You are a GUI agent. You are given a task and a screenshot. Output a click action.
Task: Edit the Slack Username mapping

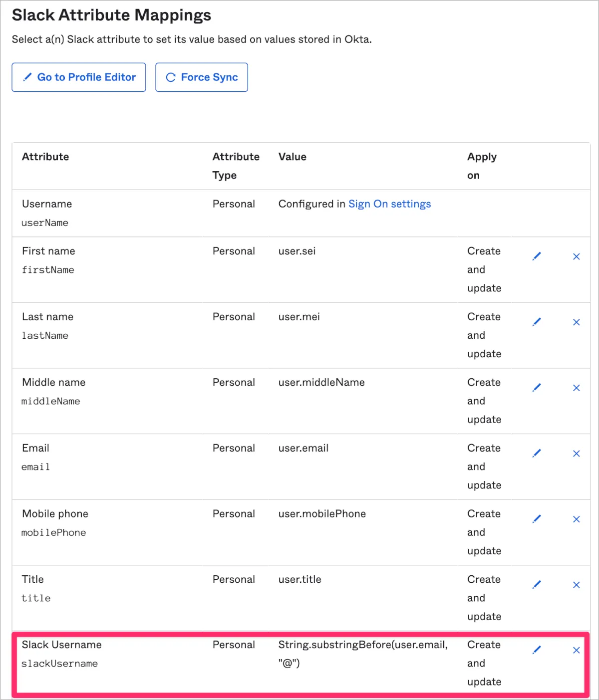click(x=537, y=650)
